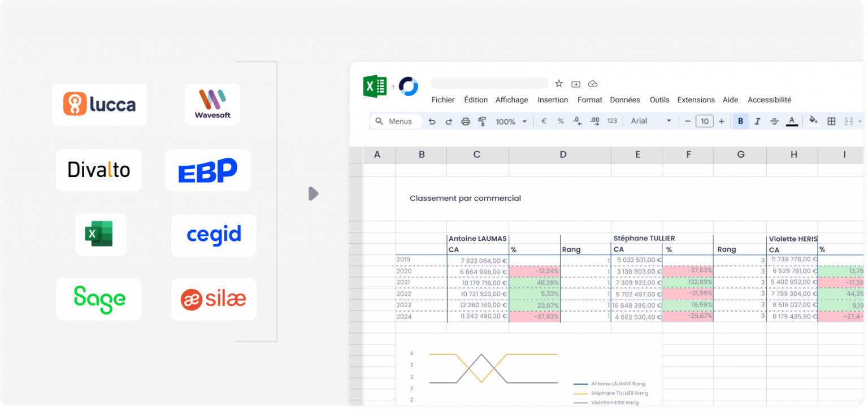The image size is (868, 410).
Task: Click the 'Antoine LAUMAS' header cell
Action: click(x=478, y=239)
